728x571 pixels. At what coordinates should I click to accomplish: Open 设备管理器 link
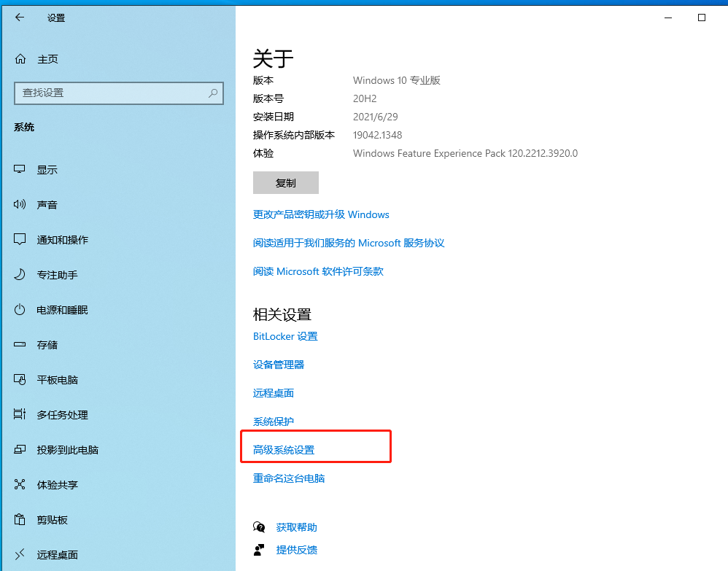pyautogui.click(x=279, y=365)
